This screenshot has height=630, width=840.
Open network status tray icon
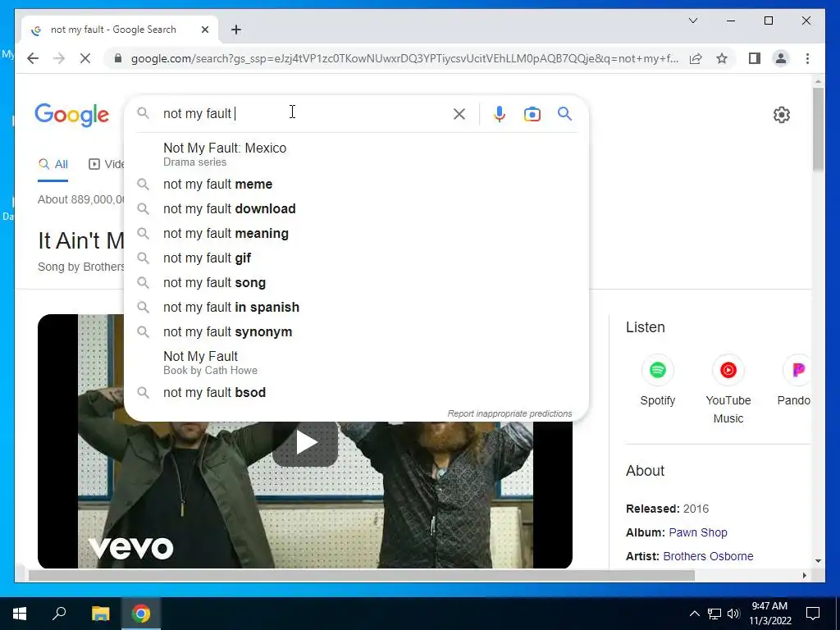coord(714,614)
